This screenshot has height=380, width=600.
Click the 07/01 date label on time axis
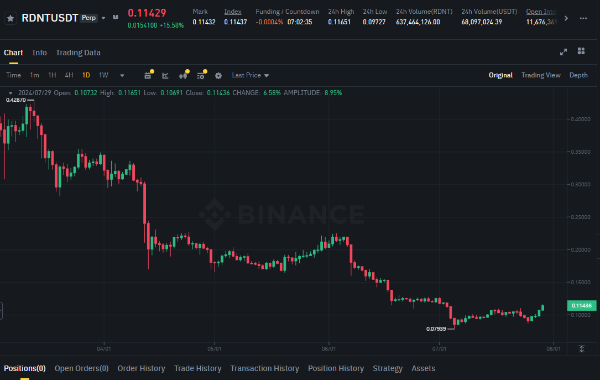[x=439, y=349]
